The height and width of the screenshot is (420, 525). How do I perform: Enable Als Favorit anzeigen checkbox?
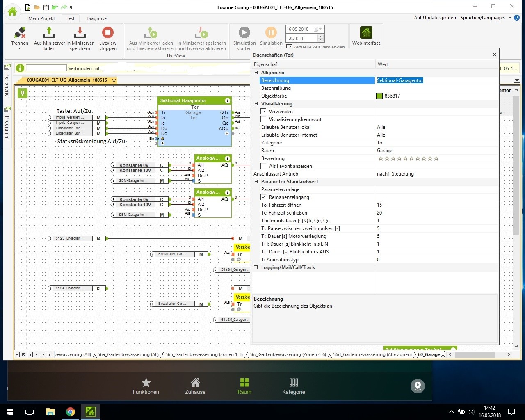(263, 166)
